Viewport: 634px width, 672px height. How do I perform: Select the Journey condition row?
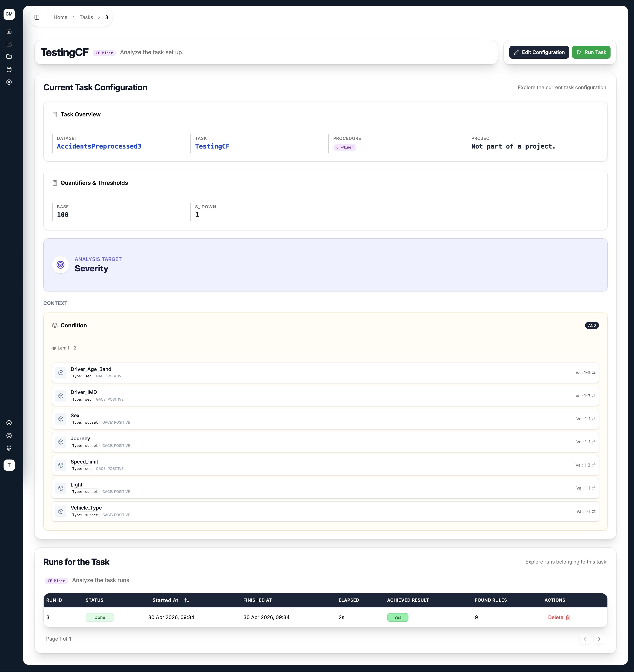coord(325,442)
